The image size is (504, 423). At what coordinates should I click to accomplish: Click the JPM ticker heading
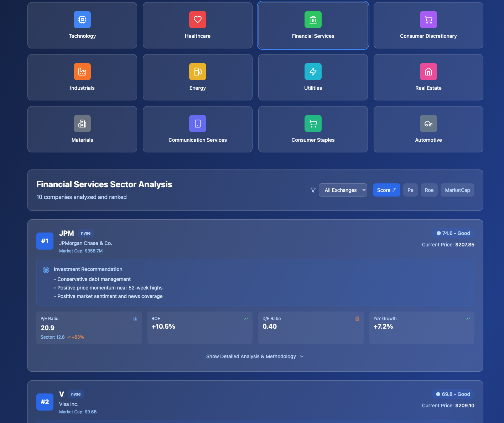[x=67, y=233]
